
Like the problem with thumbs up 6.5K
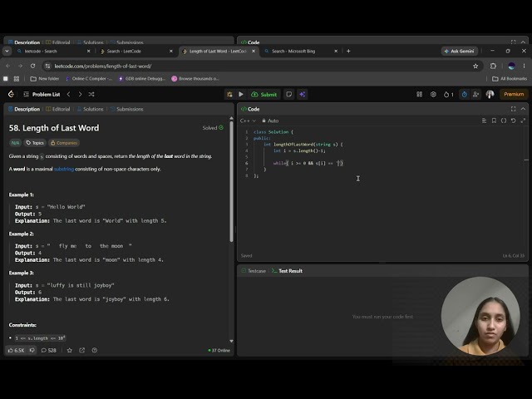click(16, 350)
